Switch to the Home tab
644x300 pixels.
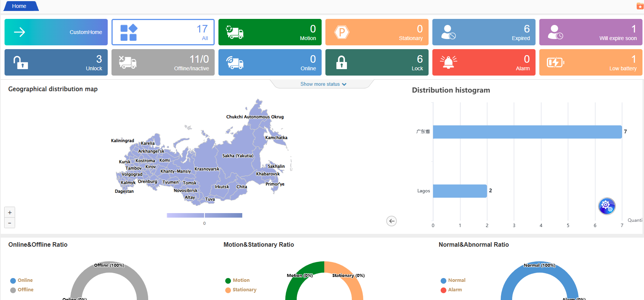(19, 6)
